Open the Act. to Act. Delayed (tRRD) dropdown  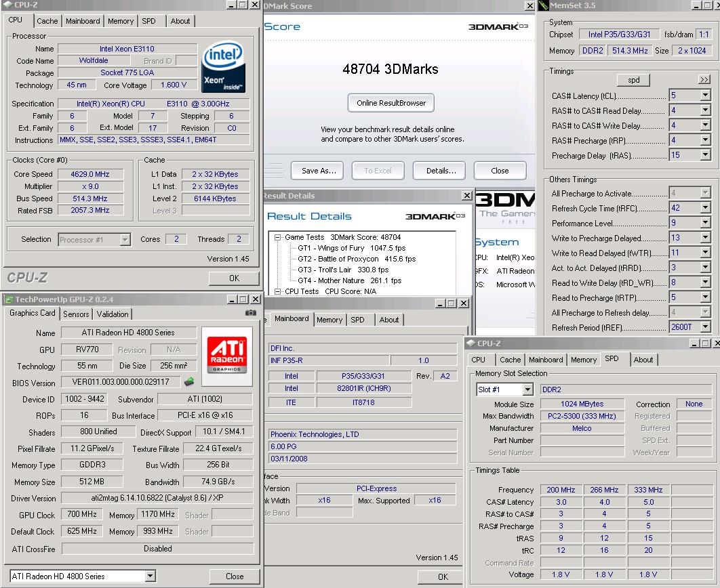coord(705,268)
